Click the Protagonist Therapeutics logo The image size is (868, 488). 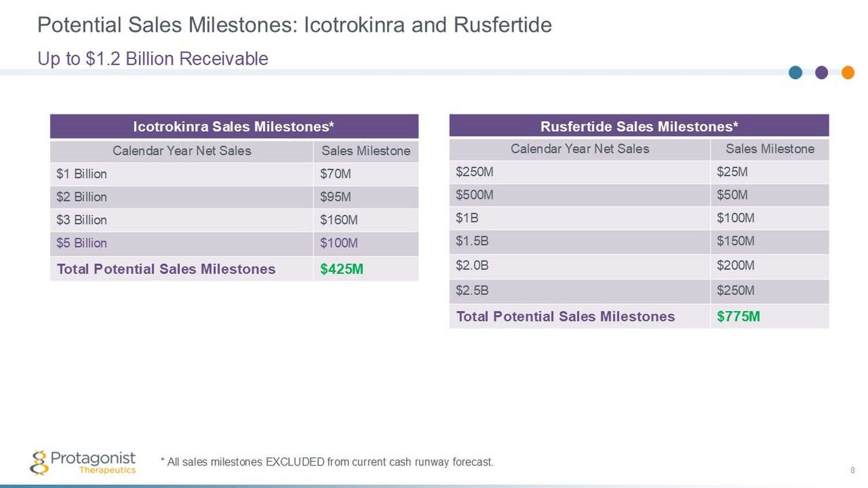click(83, 463)
